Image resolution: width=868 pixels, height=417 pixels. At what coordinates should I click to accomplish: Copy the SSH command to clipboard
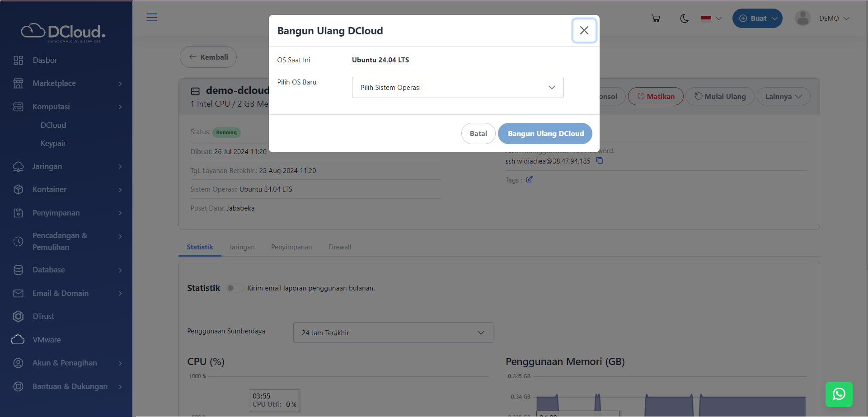pos(600,161)
